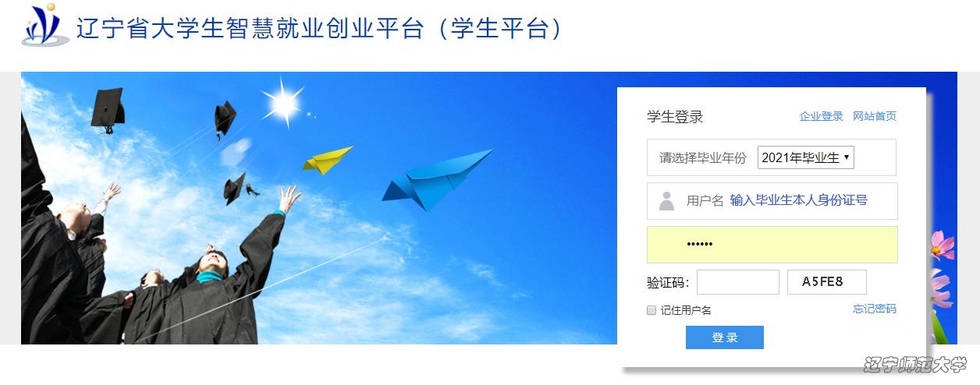Click the sun flare in the banner sky

(x=284, y=102)
